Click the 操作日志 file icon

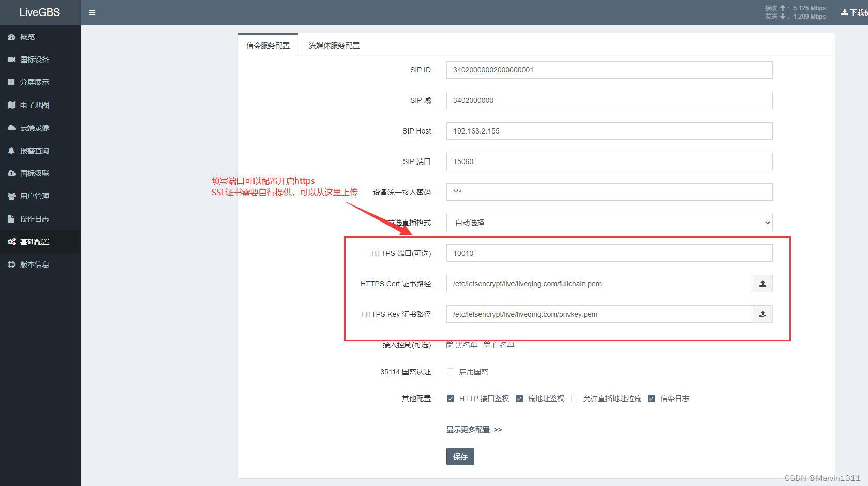point(11,219)
